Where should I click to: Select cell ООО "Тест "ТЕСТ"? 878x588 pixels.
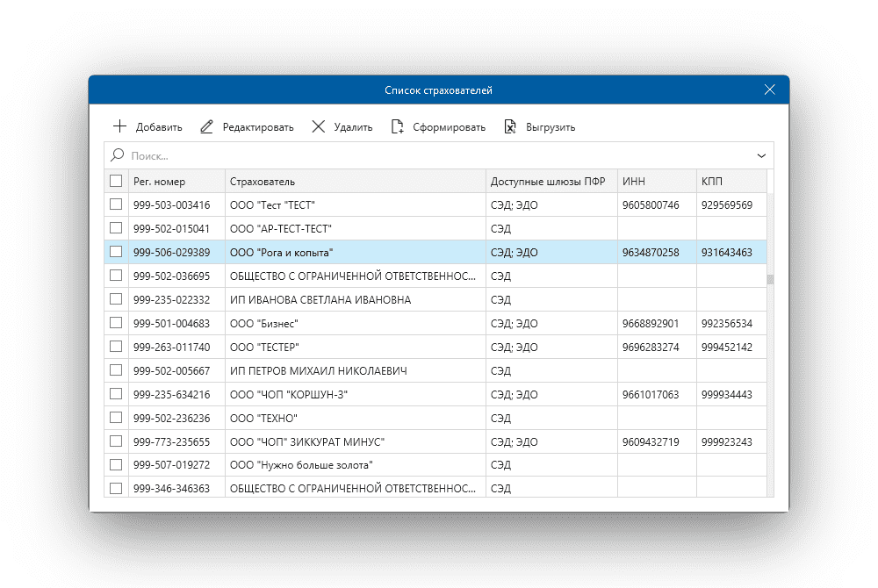pyautogui.click(x=355, y=204)
